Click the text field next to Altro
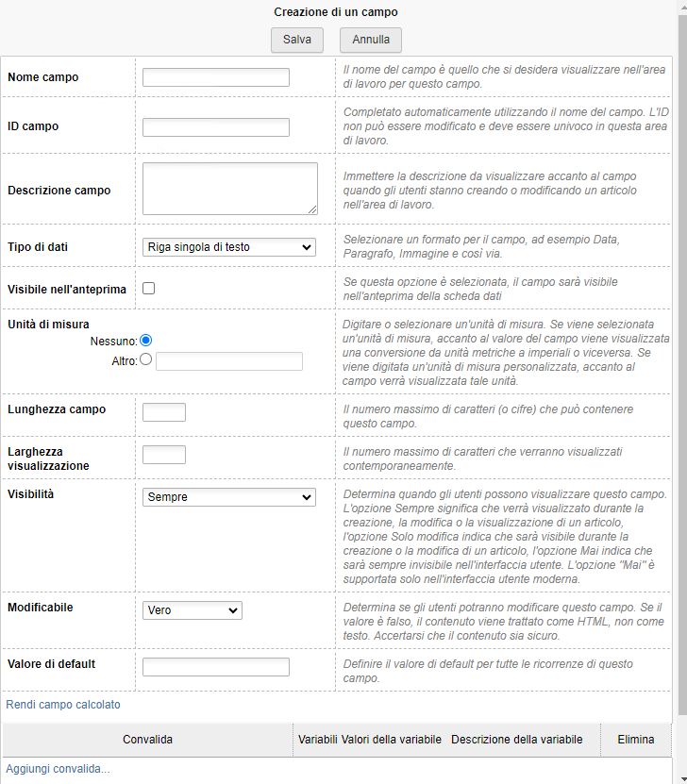 (231, 360)
